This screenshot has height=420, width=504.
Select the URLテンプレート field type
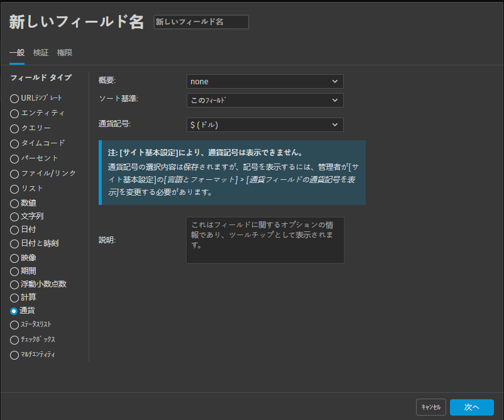pos(13,97)
